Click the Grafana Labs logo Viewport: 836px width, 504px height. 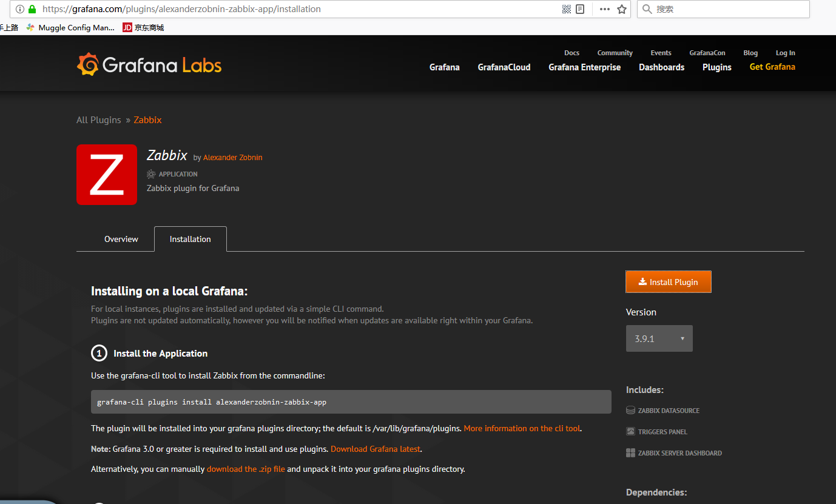pos(149,65)
